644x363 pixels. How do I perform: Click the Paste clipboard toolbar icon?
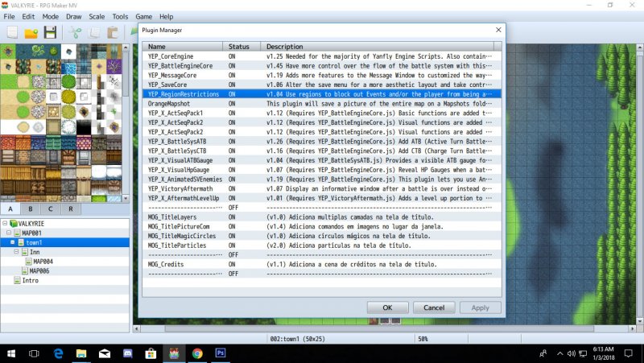(113, 32)
